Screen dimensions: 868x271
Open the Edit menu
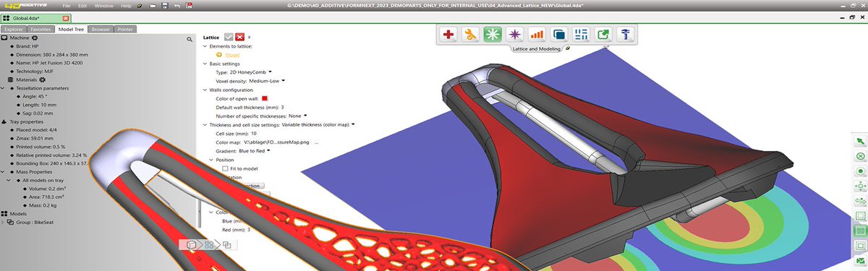point(83,6)
